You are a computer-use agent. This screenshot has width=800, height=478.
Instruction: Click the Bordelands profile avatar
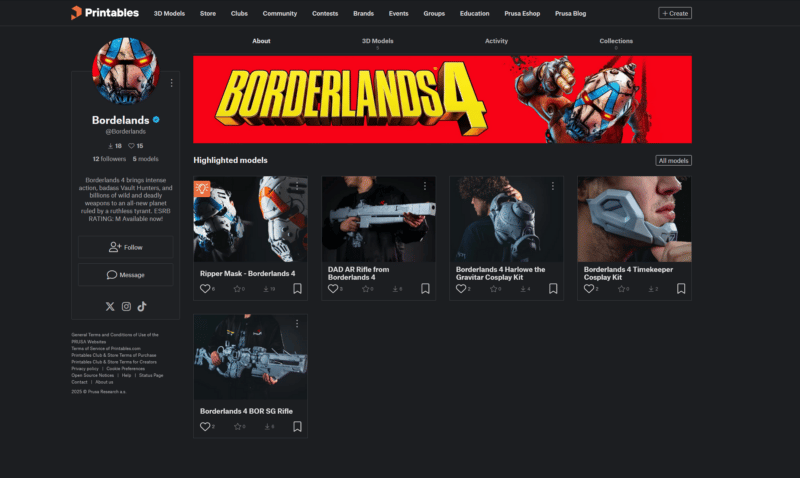126,70
